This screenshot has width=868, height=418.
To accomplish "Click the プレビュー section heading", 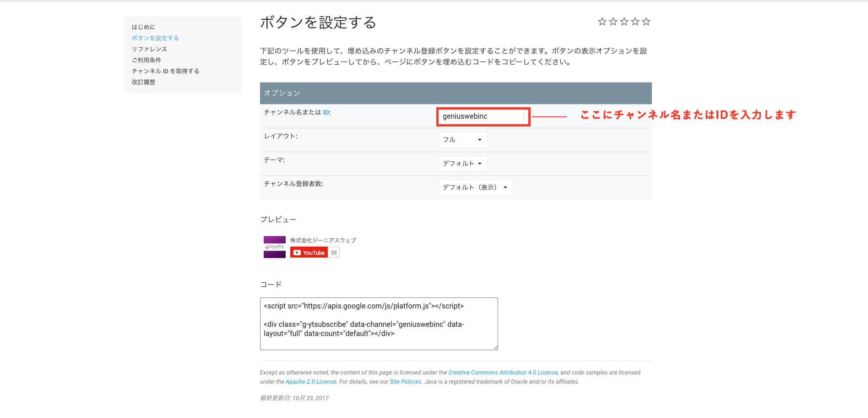I will pyautogui.click(x=278, y=220).
